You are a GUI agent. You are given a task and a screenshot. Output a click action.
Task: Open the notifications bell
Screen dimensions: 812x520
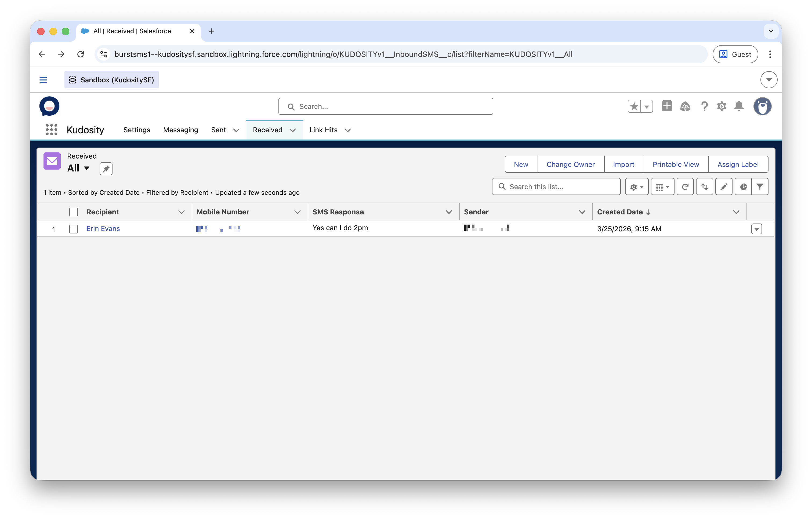click(x=739, y=106)
